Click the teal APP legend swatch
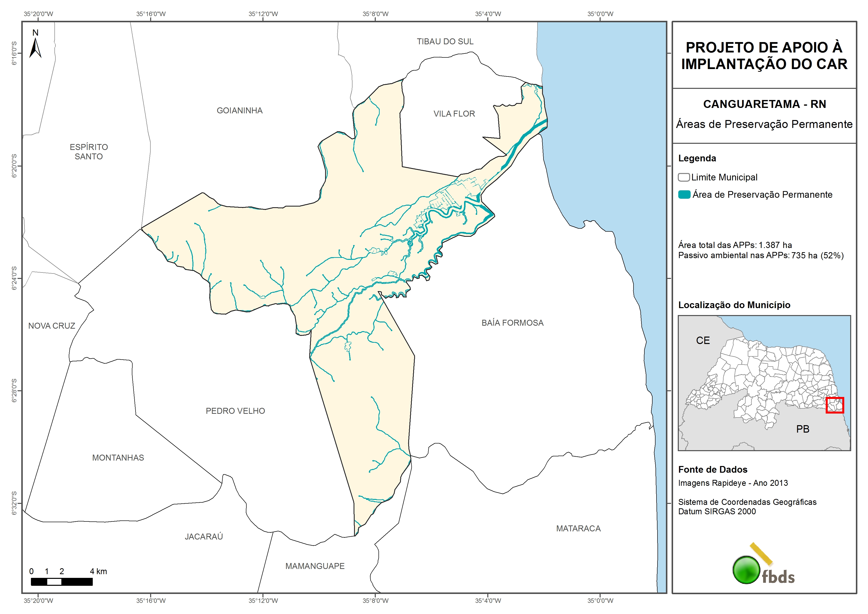The width and height of the screenshot is (868, 614). (684, 195)
